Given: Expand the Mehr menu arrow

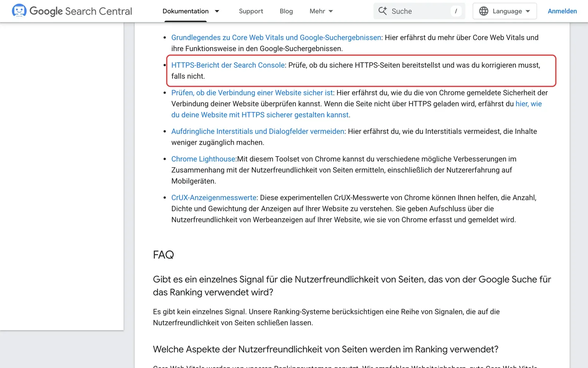Looking at the screenshot, I should [x=331, y=11].
